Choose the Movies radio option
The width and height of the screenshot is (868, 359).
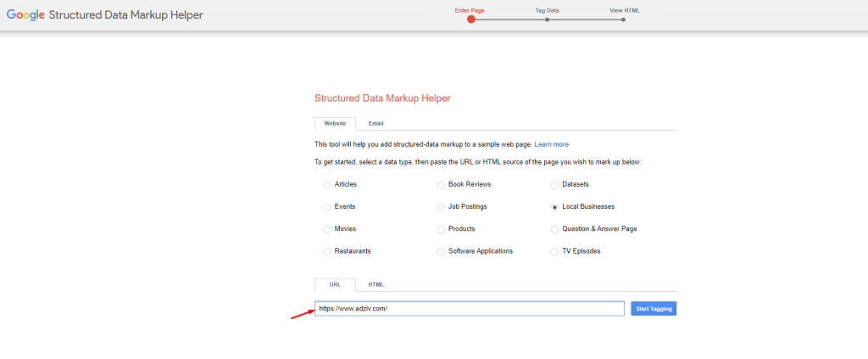(327, 229)
